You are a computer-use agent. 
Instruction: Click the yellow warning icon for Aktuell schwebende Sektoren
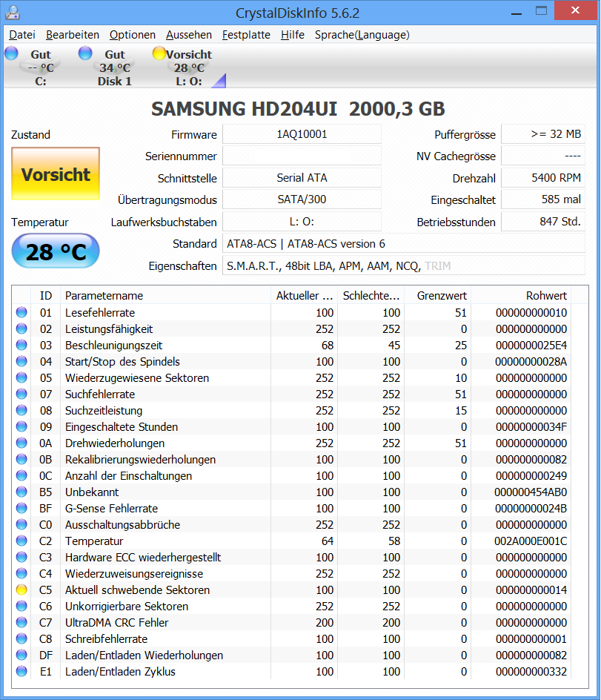pos(21,590)
